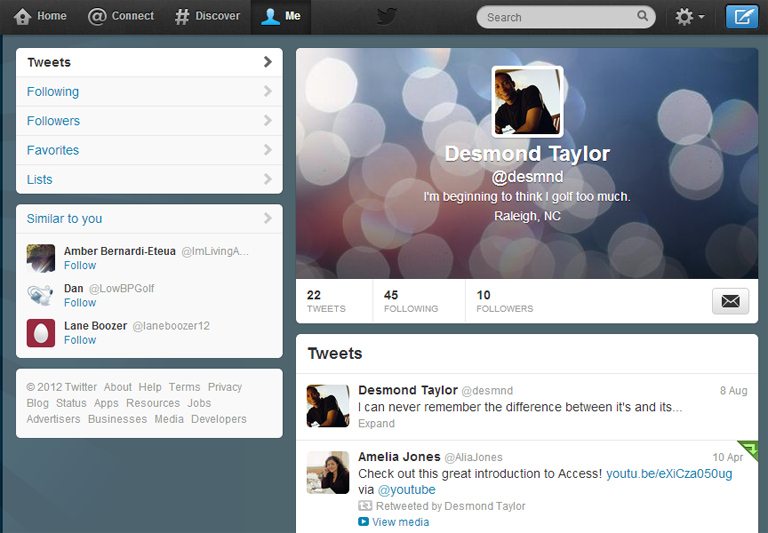Open Amelia Jones's profile name
Viewport: 768px width, 533px height.
[399, 457]
